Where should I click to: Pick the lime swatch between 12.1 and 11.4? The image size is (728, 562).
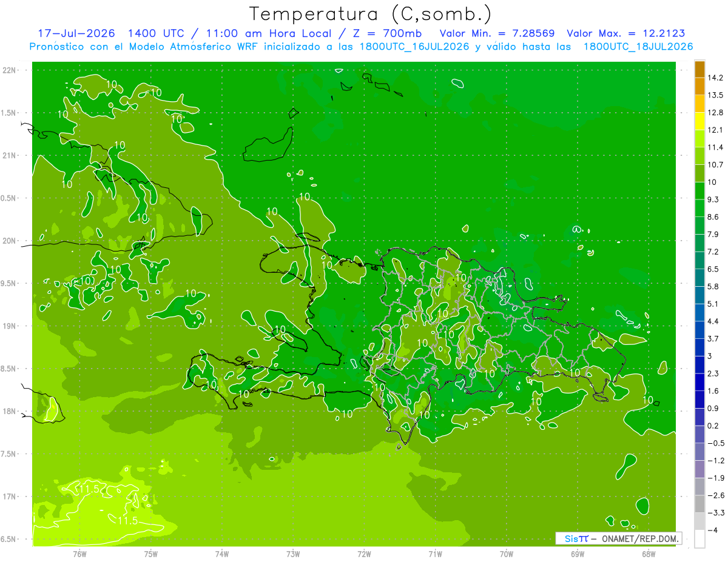click(x=699, y=139)
